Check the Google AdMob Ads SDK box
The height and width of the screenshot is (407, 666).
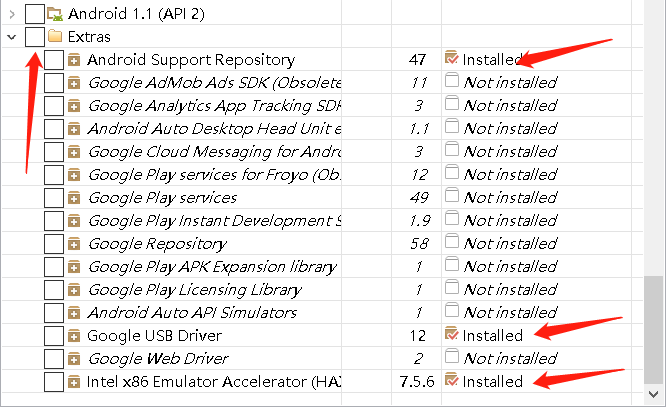(x=54, y=83)
